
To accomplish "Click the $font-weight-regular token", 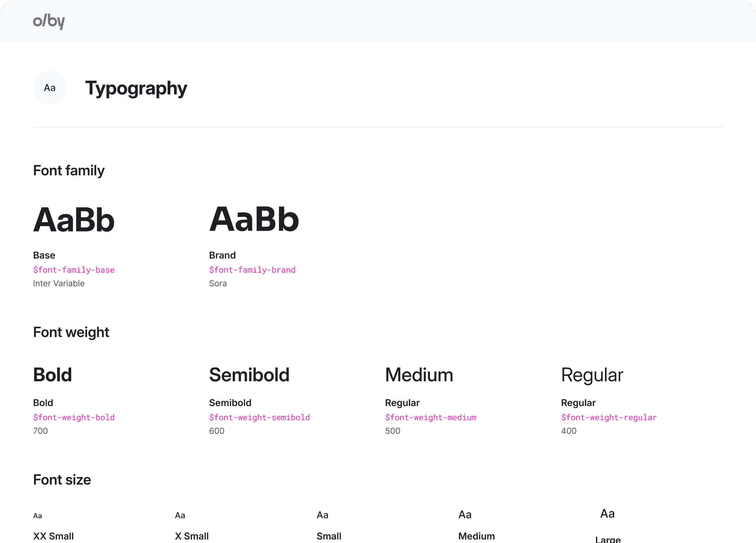I will (x=609, y=417).
